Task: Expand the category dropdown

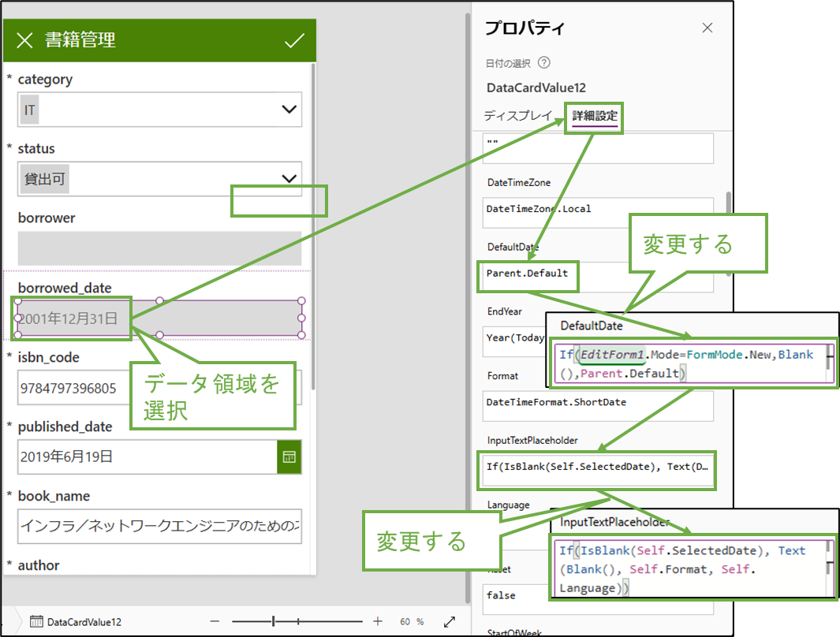Action: pyautogui.click(x=289, y=110)
